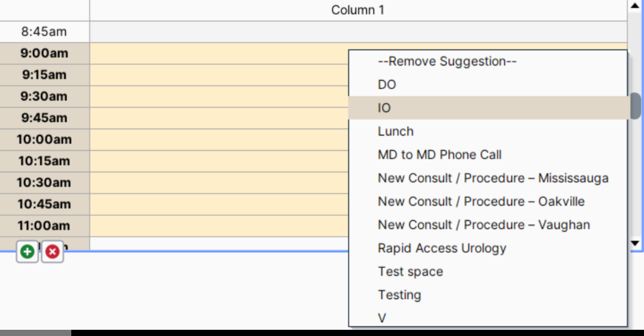Select Rapid Access Urology option
The image size is (644, 336).
point(442,248)
